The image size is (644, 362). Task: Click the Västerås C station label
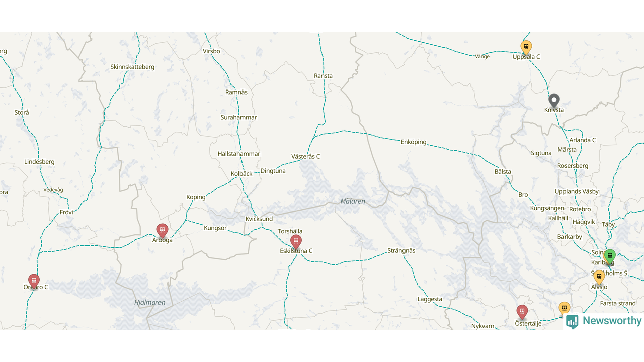click(x=306, y=157)
